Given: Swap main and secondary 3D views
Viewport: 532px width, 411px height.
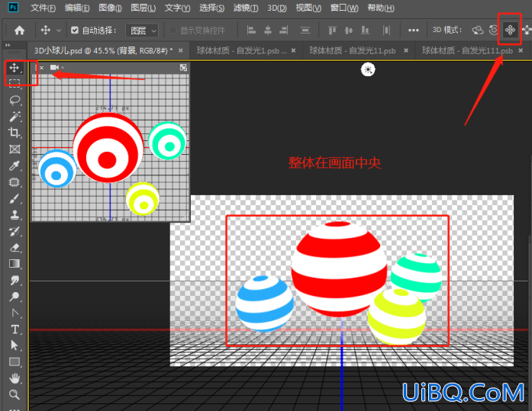Looking at the screenshot, I should tap(183, 68).
